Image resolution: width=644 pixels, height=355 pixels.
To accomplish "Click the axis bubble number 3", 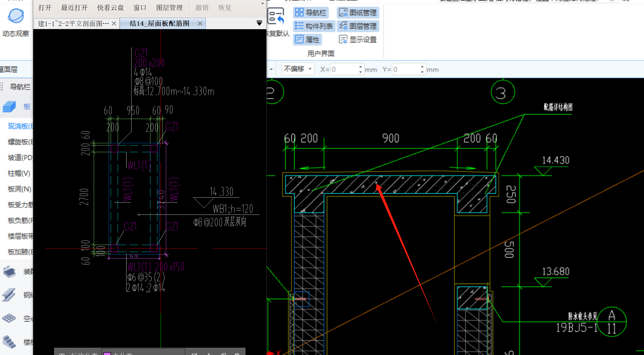I will pos(503,92).
